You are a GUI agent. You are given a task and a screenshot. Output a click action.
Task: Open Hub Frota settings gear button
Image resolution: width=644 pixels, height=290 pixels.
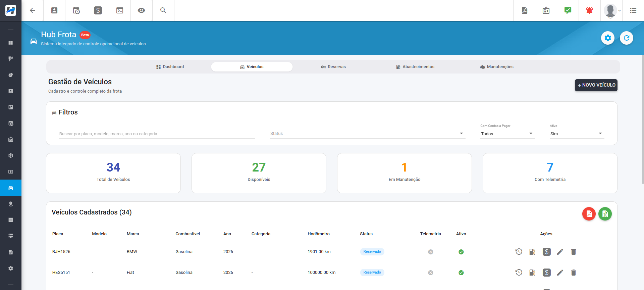point(608,38)
